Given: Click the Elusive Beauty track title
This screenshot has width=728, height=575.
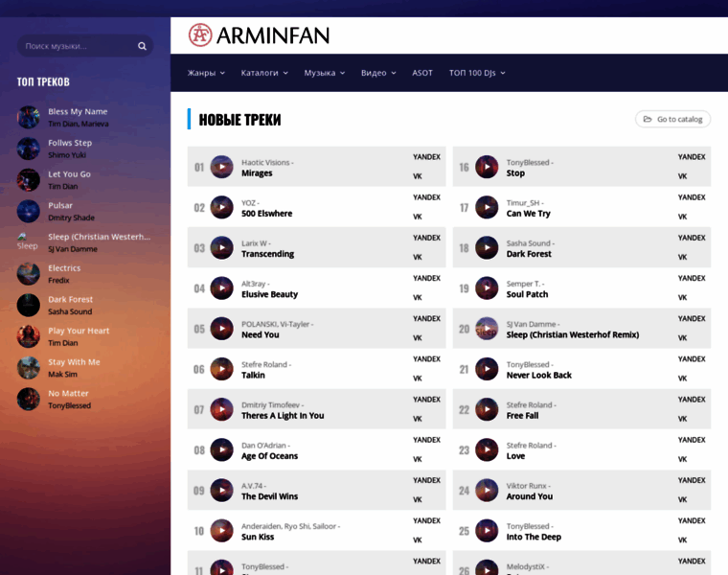Looking at the screenshot, I should coord(269,294).
